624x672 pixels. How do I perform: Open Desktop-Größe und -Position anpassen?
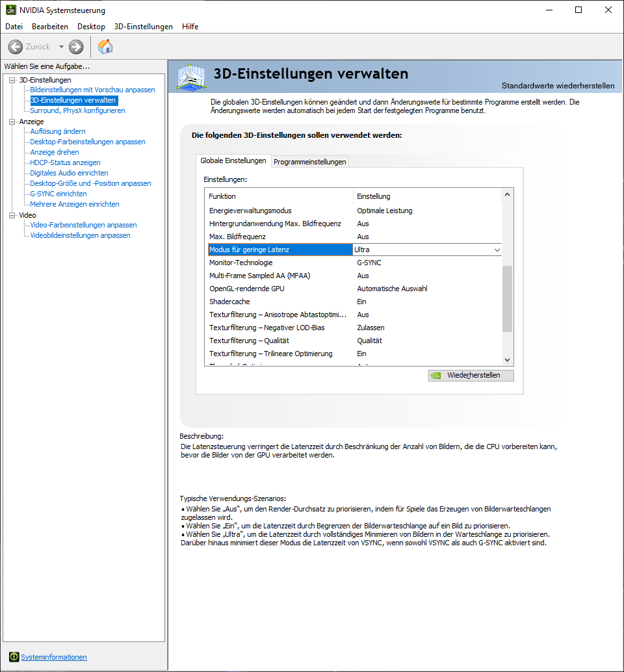click(x=90, y=183)
